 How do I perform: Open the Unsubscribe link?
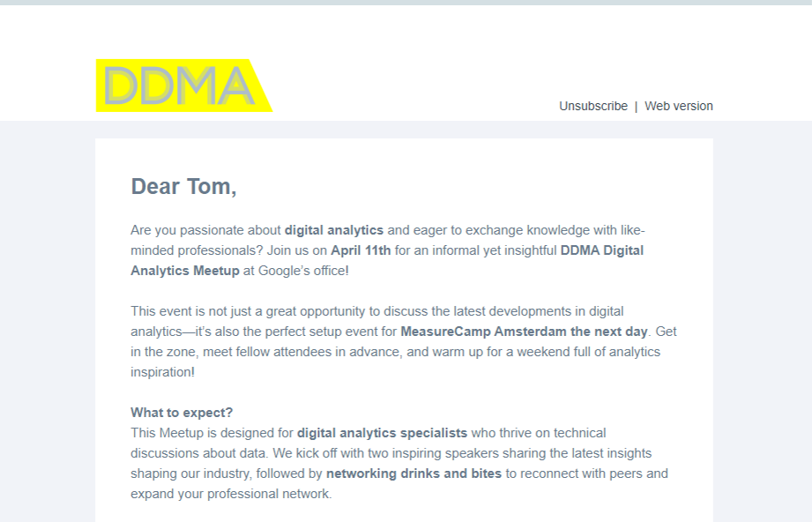(592, 106)
